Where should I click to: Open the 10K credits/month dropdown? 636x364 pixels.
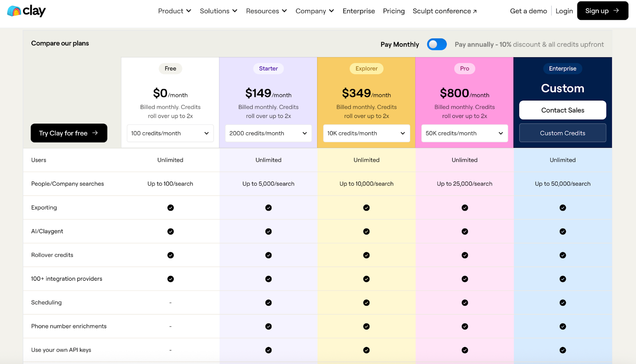coord(366,133)
